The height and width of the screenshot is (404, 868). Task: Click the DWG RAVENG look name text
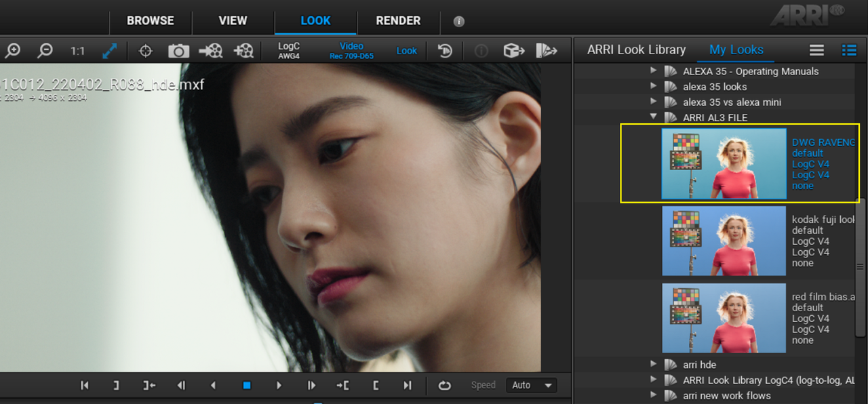point(823,142)
